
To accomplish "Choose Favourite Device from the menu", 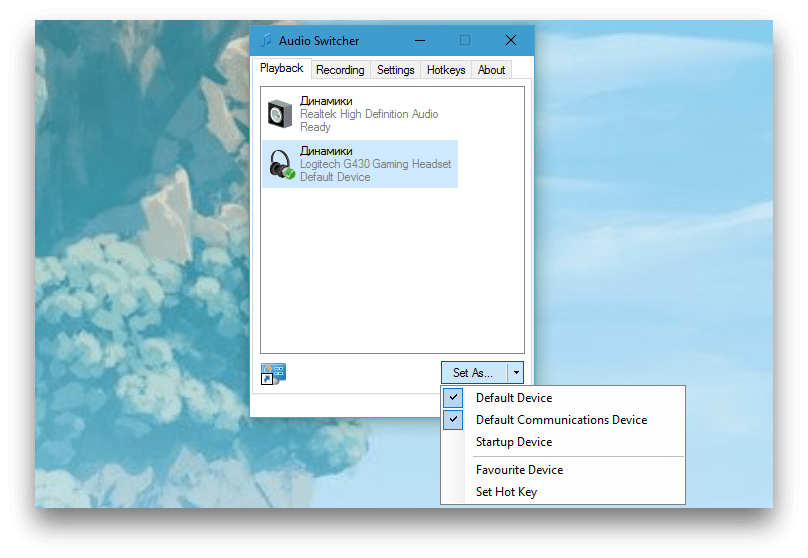I will tap(519, 470).
